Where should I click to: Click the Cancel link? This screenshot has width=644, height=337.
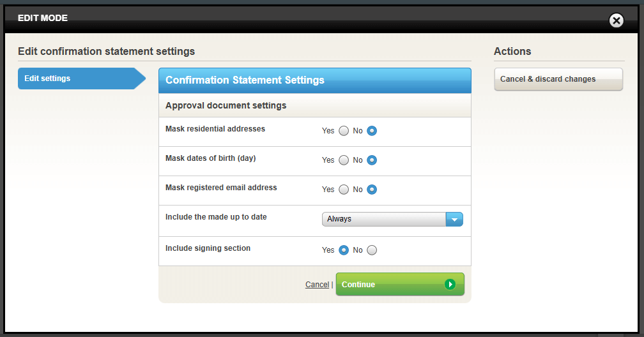[x=317, y=285]
